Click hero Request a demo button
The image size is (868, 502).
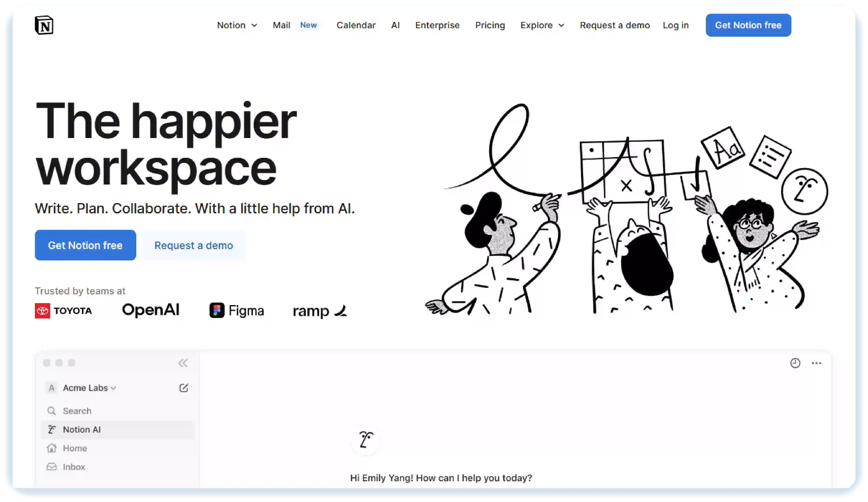(194, 245)
